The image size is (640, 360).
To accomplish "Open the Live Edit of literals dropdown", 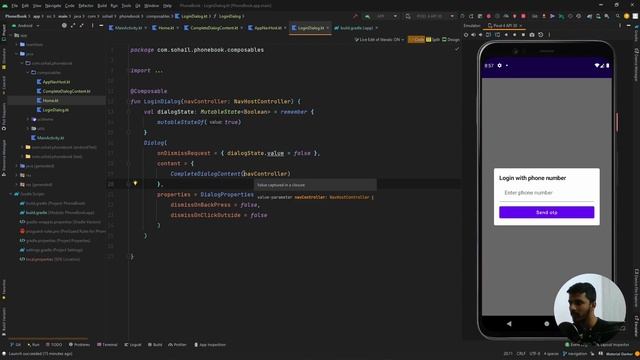I will (379, 40).
